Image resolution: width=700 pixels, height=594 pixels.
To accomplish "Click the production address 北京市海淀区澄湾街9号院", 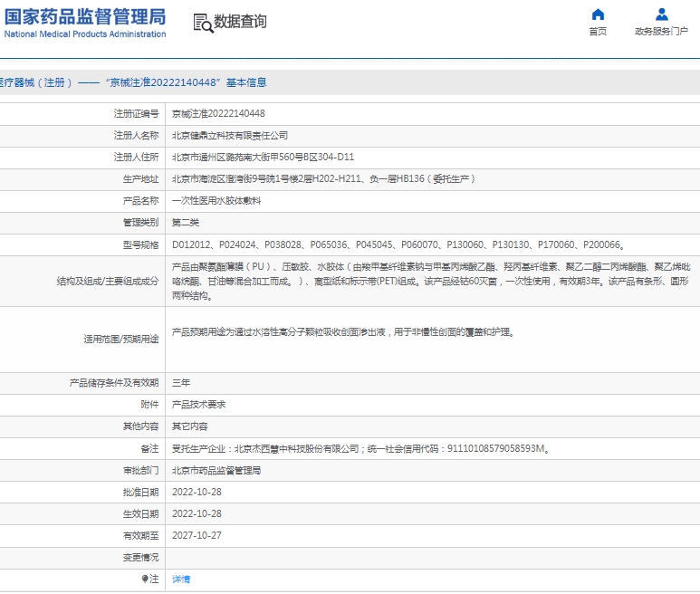I will tap(323, 179).
